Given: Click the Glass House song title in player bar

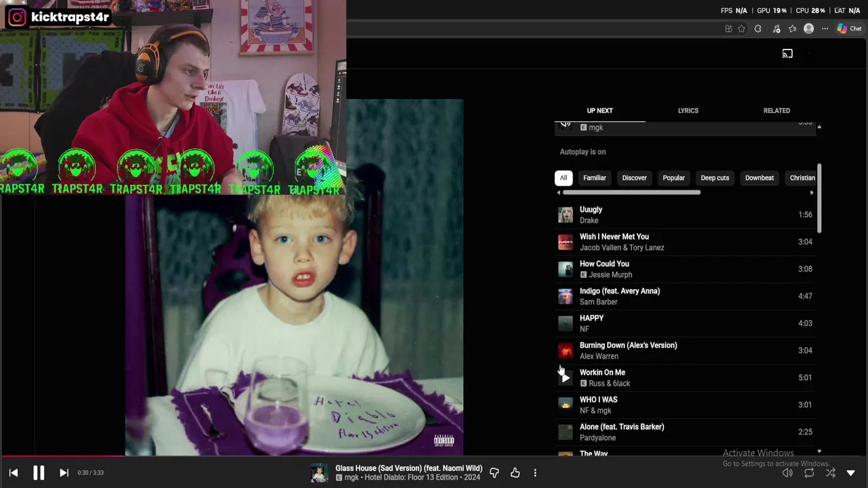Looking at the screenshot, I should [409, 468].
